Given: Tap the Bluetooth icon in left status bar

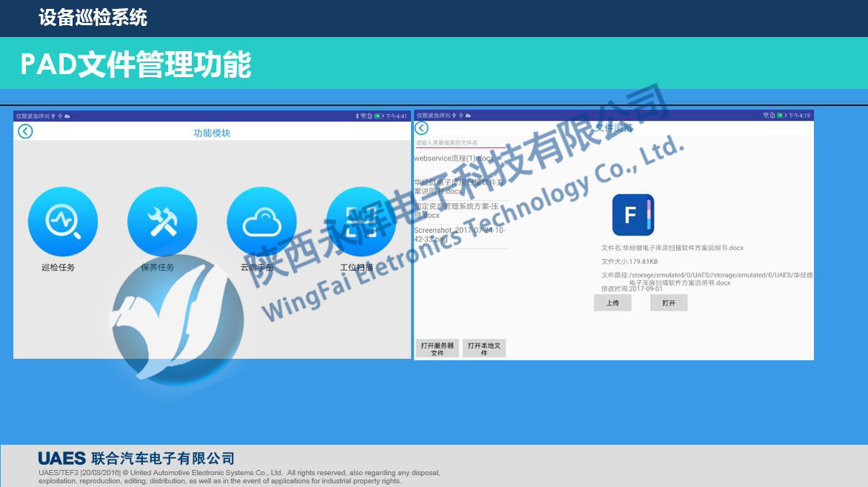Looking at the screenshot, I should pos(358,115).
